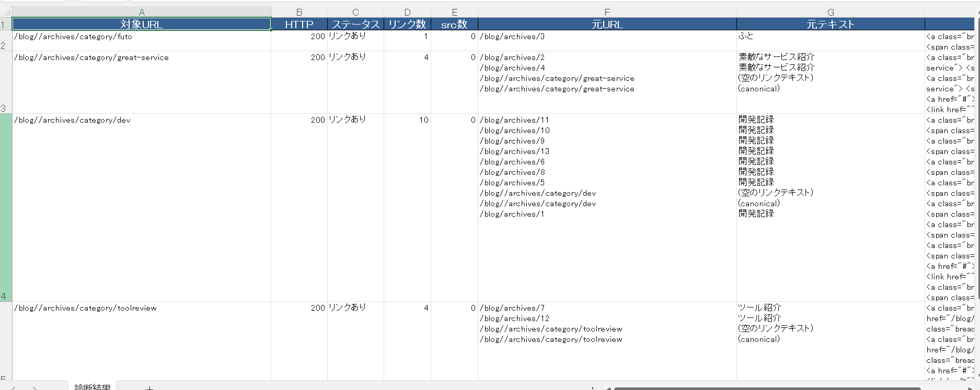Add a new sheet with plus button

pyautogui.click(x=149, y=387)
